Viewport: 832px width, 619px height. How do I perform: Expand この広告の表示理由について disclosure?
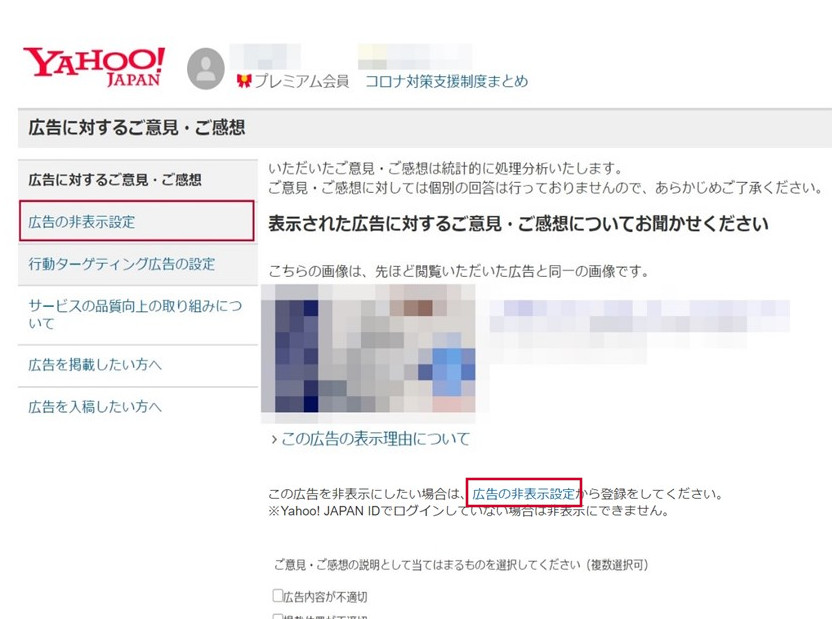tap(371, 438)
